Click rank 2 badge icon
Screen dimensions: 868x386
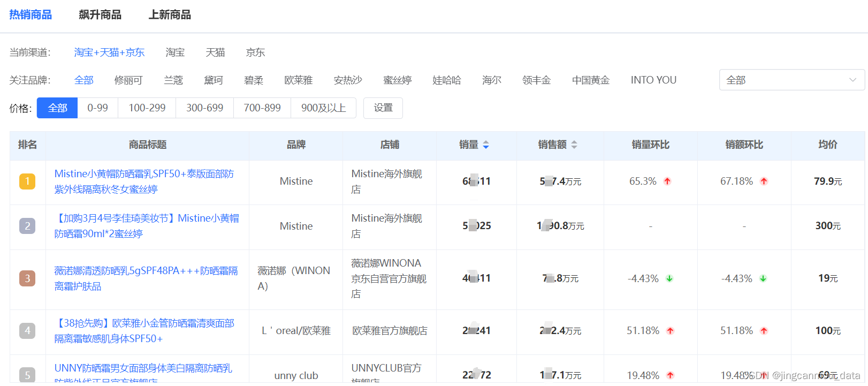27,226
